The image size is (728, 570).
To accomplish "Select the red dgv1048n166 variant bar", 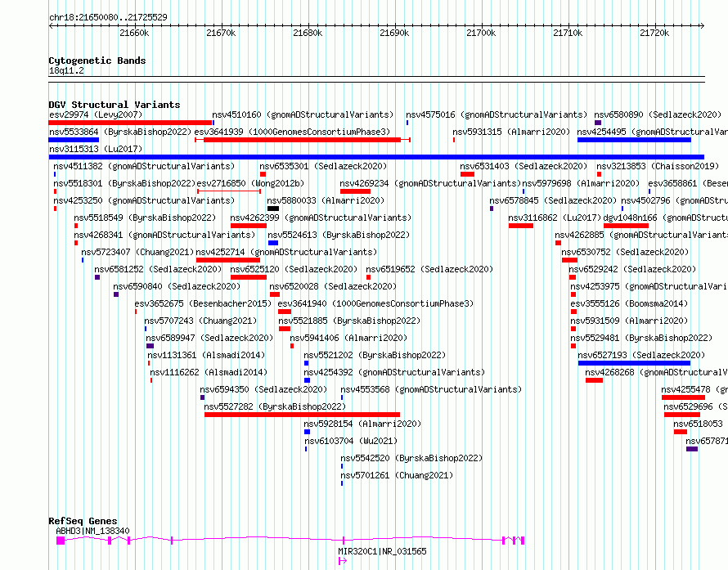I will point(627,226).
